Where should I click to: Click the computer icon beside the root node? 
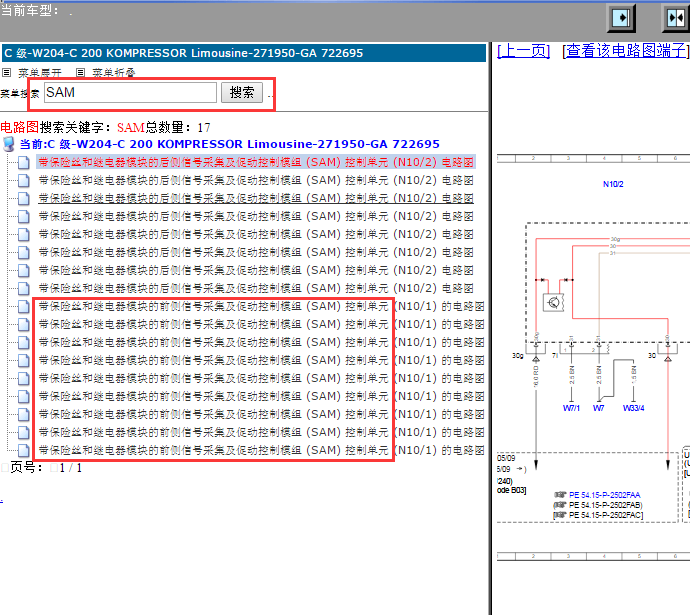(x=9, y=144)
